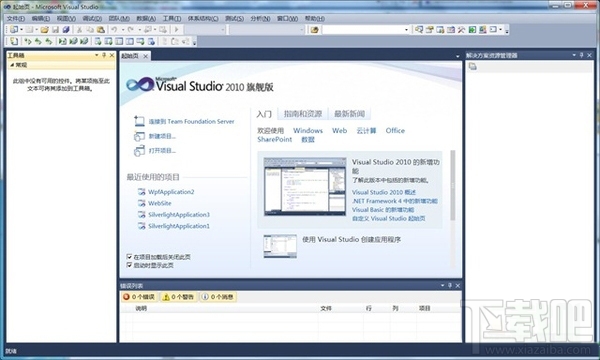The height and width of the screenshot is (360, 600).
Task: Switch to the 最新新闻 tab
Action: coord(349,114)
